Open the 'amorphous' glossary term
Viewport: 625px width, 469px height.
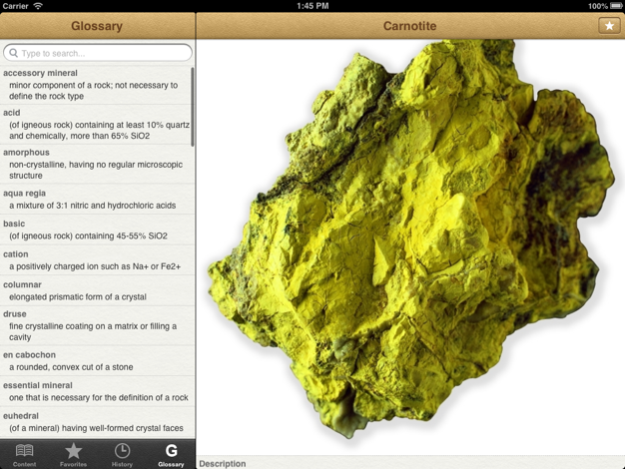[96, 164]
